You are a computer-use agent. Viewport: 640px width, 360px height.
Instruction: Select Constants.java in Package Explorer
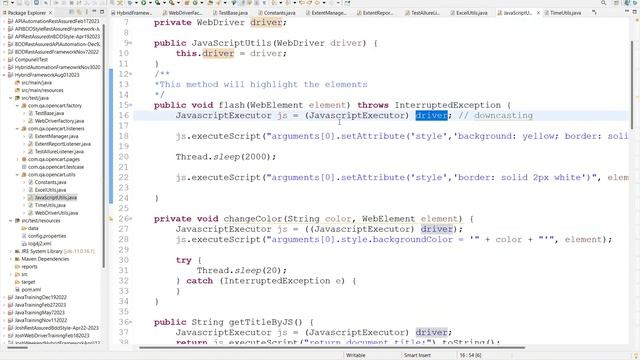click(50, 182)
